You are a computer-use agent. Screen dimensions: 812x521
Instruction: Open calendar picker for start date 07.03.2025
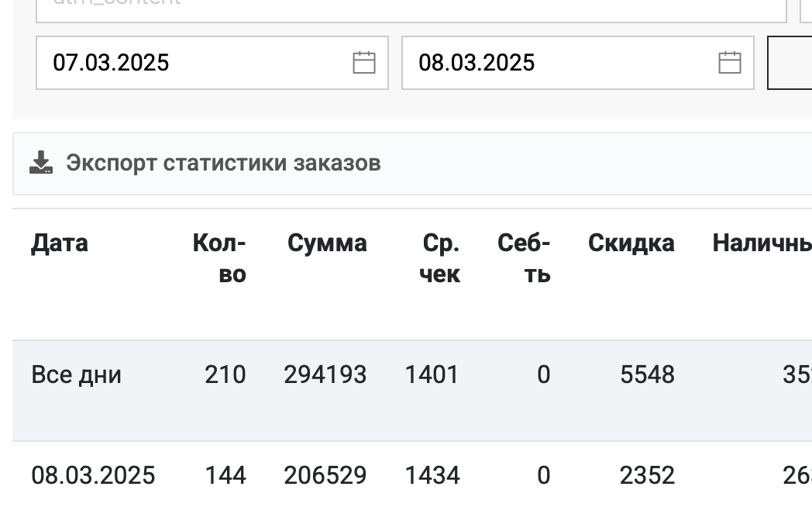pos(364,63)
